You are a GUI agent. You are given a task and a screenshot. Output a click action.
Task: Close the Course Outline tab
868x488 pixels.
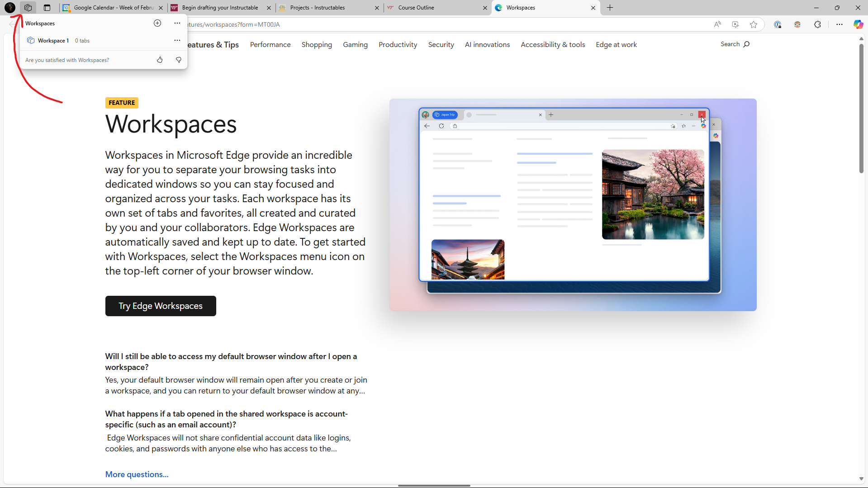point(485,8)
